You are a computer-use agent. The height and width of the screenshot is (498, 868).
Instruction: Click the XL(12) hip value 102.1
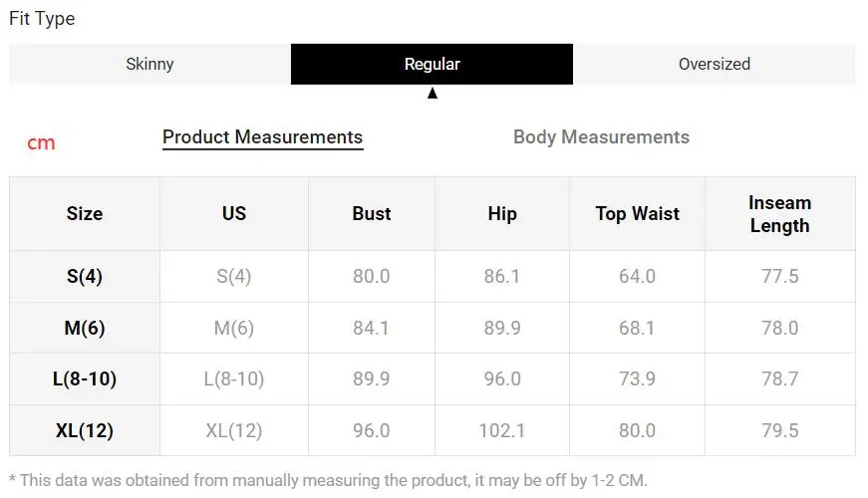[502, 430]
